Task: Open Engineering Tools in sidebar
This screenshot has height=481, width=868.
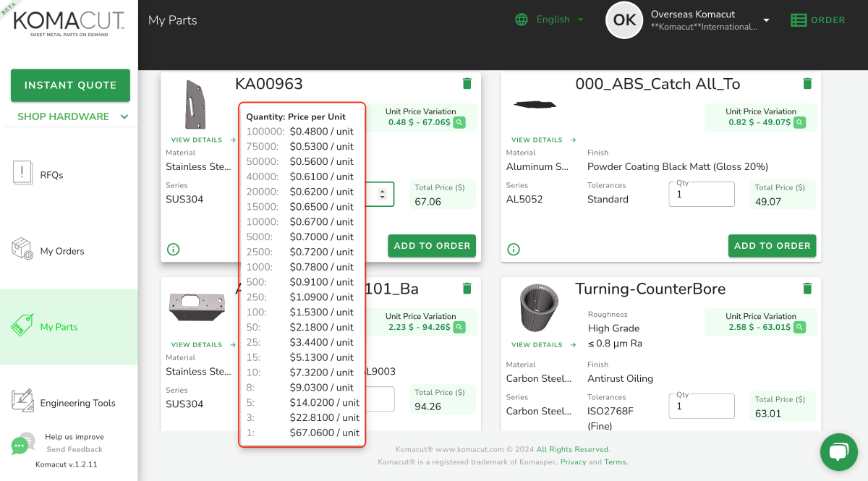Action: [77, 403]
